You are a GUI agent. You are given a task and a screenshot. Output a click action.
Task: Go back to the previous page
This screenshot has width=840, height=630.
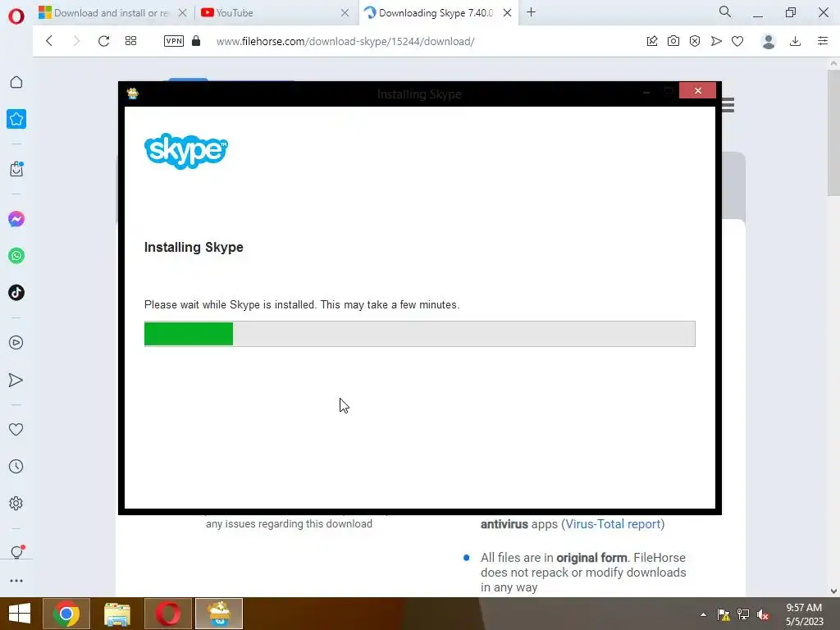point(49,41)
